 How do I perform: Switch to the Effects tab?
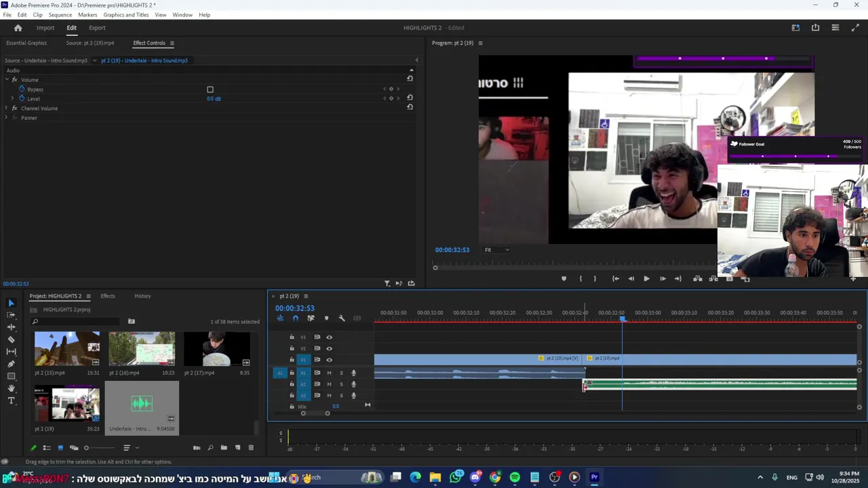coord(108,296)
